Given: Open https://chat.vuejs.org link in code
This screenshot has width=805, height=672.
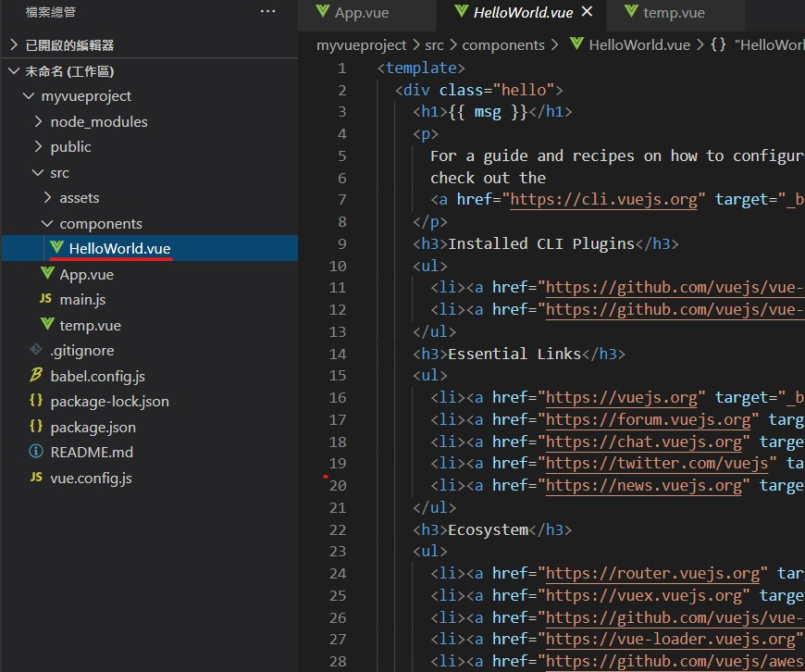Looking at the screenshot, I should (643, 442).
